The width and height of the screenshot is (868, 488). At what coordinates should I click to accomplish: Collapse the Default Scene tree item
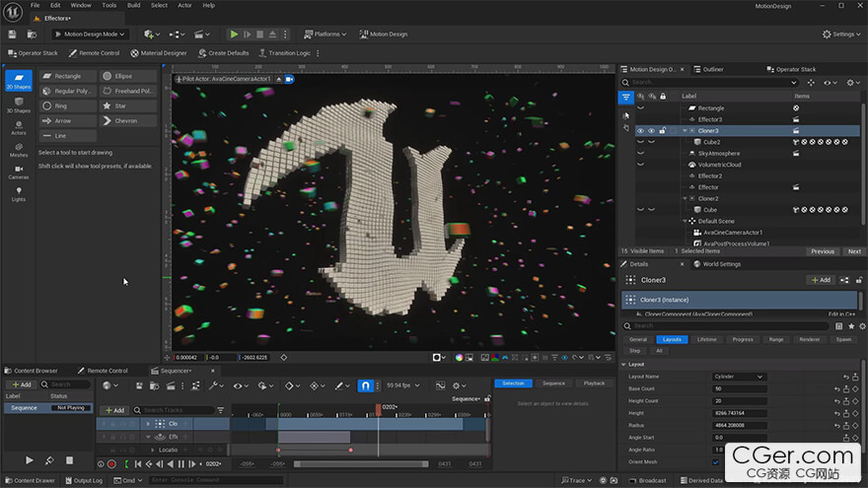[685, 221]
